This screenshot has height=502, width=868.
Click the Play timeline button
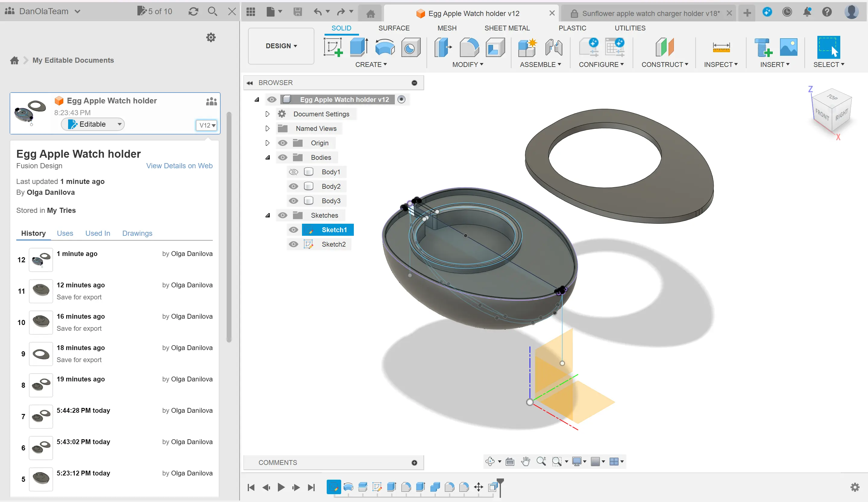tap(281, 487)
